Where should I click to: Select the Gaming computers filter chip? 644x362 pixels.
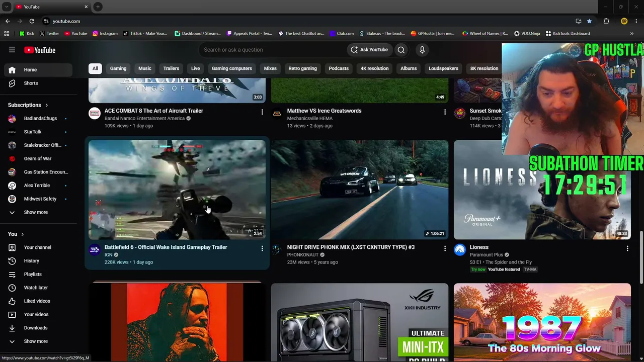coord(232,68)
